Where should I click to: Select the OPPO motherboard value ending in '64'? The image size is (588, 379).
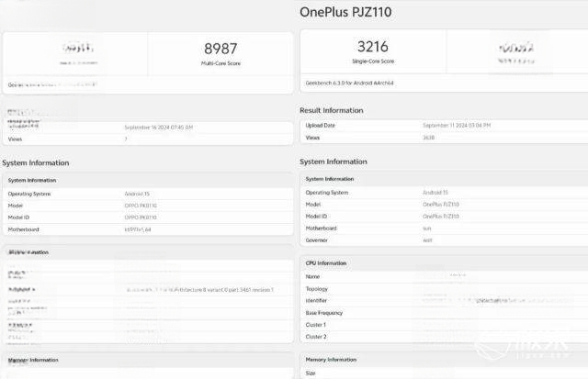[138, 229]
